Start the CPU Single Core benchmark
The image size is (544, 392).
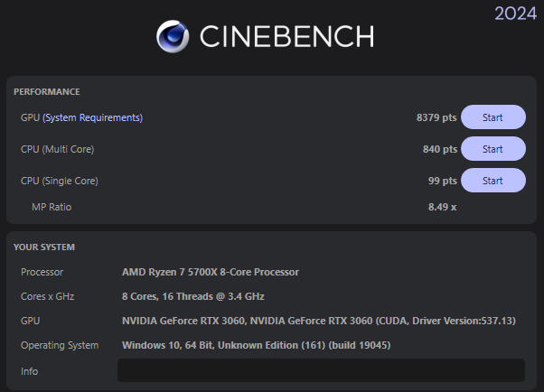pos(493,181)
